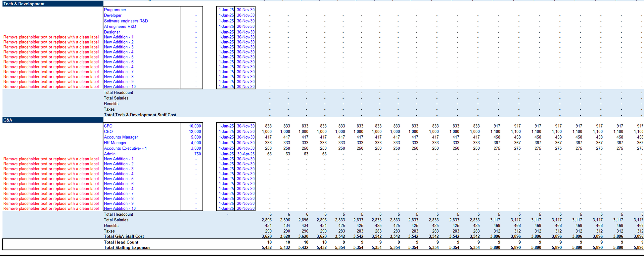Select the Total G&A Staff Cost label
This screenshot has height=257, width=644.
coord(124,237)
